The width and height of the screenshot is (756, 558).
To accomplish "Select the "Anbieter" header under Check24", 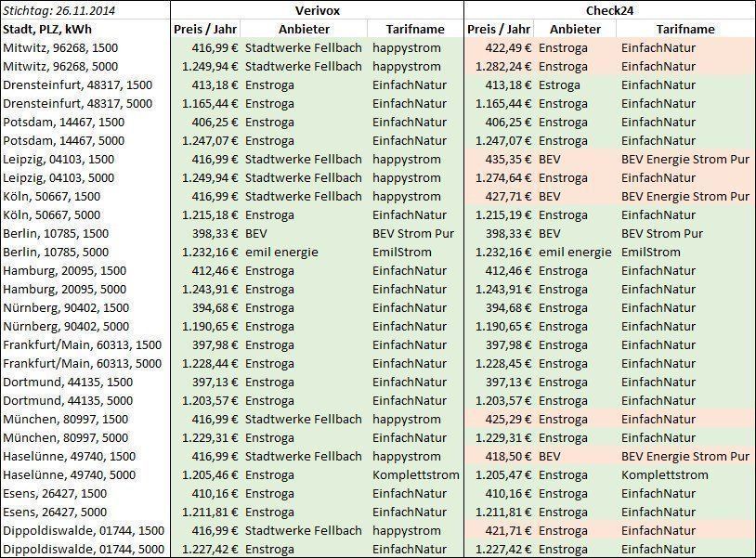I will (x=575, y=30).
